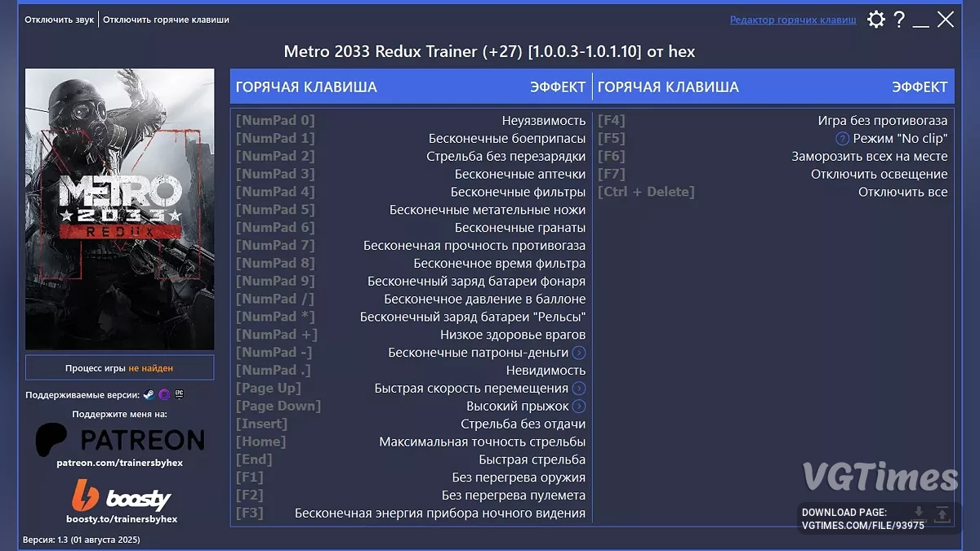
Task: Toggle Неуязвимость cheat
Action: (544, 121)
